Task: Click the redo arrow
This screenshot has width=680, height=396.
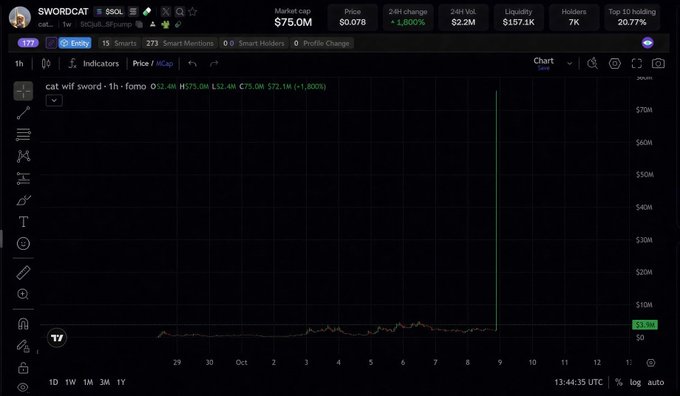Action: (214, 64)
